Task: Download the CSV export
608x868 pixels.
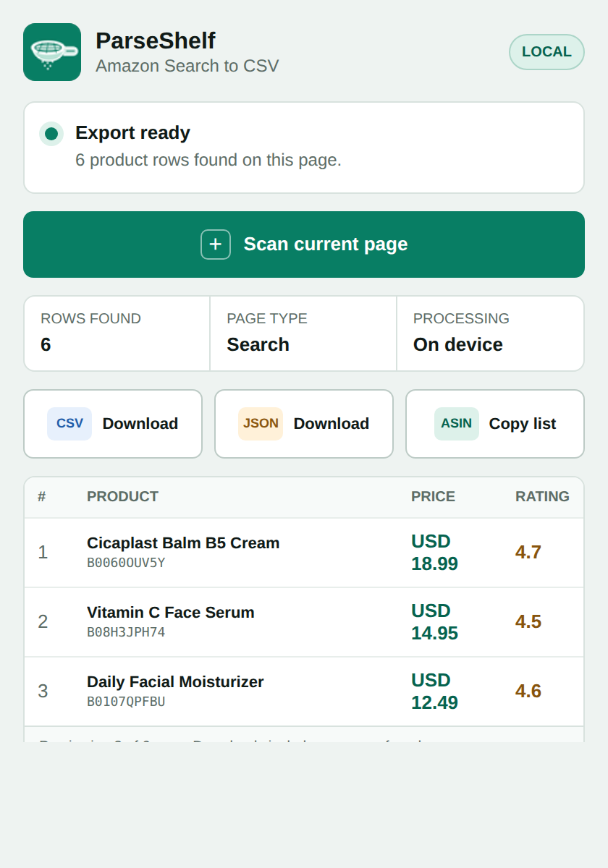Action: [x=113, y=424]
